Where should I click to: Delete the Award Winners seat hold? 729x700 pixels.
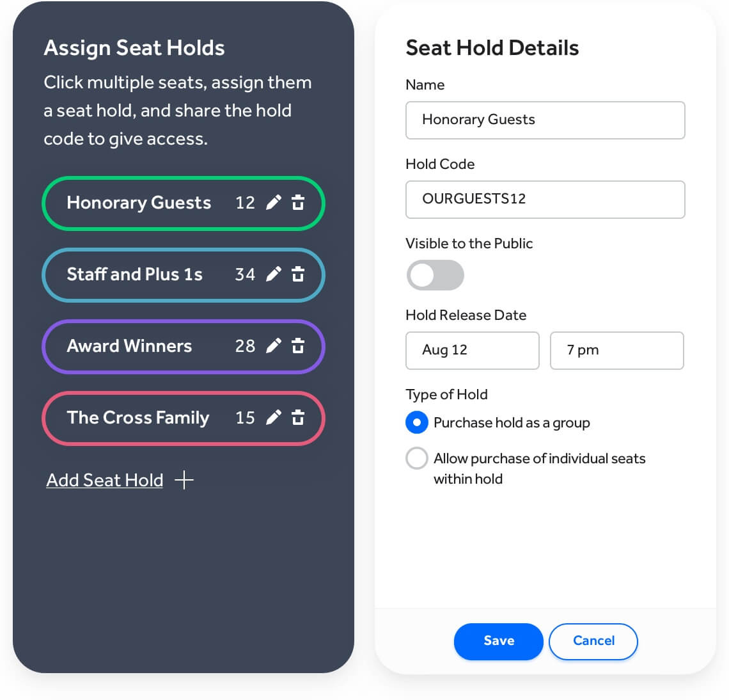pos(298,346)
